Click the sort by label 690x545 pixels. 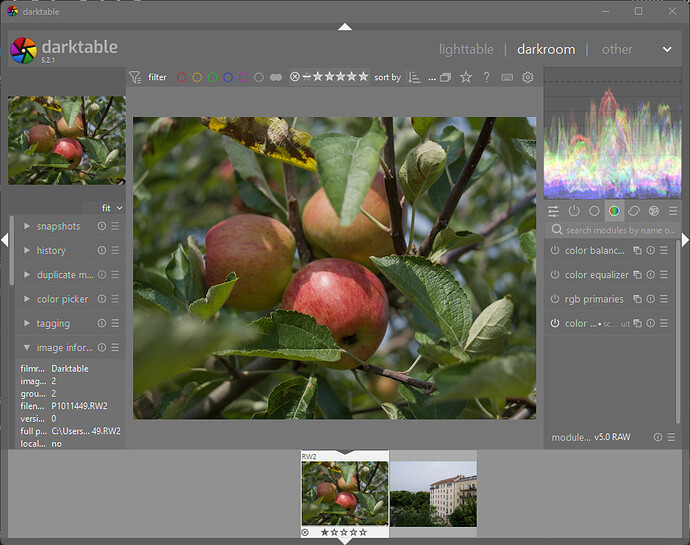(x=387, y=77)
